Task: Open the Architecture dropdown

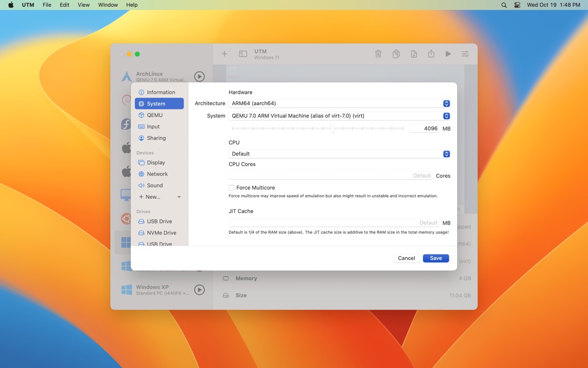Action: point(339,103)
